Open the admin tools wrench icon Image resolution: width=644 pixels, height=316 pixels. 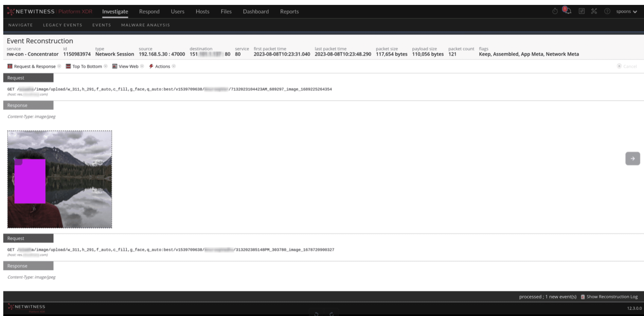pos(594,11)
